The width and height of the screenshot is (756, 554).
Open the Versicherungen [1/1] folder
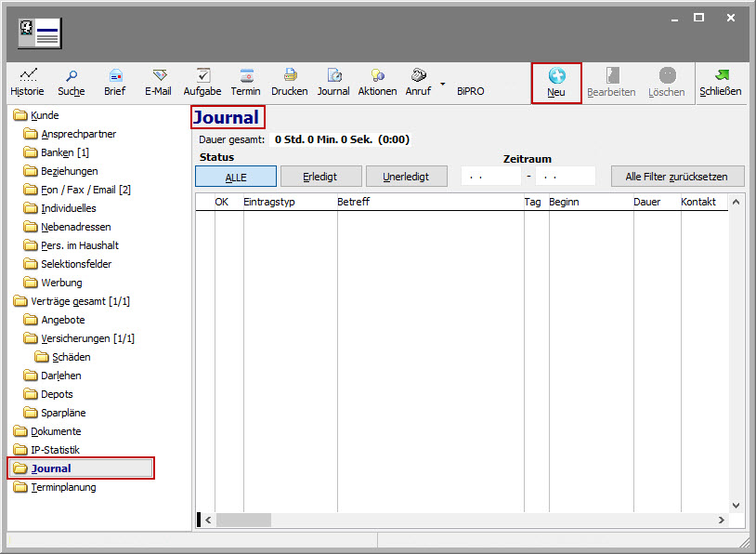87,338
